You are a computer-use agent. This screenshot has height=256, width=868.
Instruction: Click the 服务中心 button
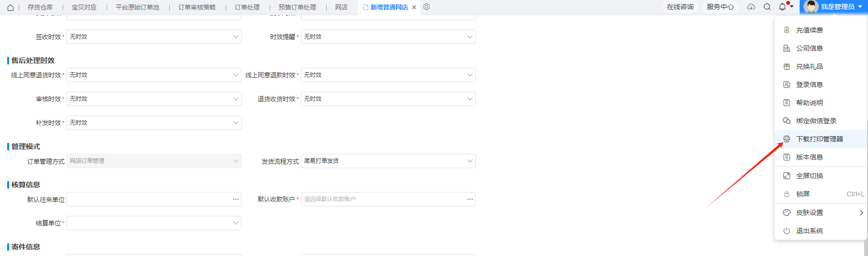click(720, 7)
